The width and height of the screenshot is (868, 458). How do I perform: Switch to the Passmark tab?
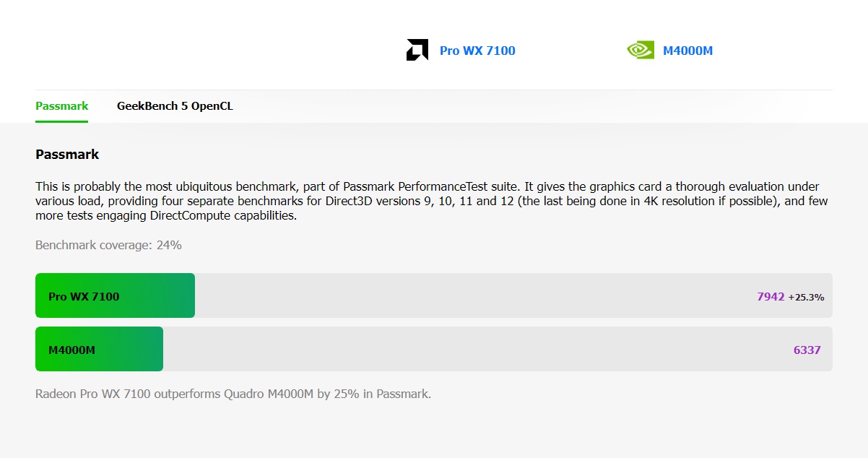[x=61, y=106]
